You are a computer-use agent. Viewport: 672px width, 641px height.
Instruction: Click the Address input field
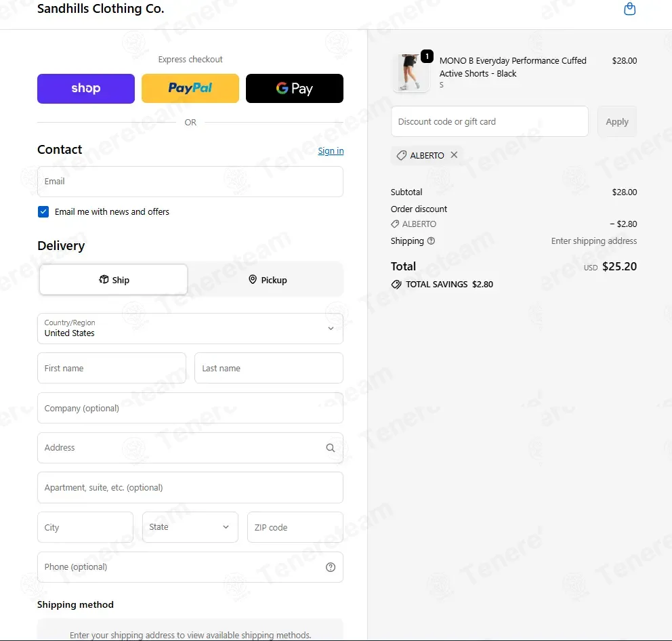point(190,448)
